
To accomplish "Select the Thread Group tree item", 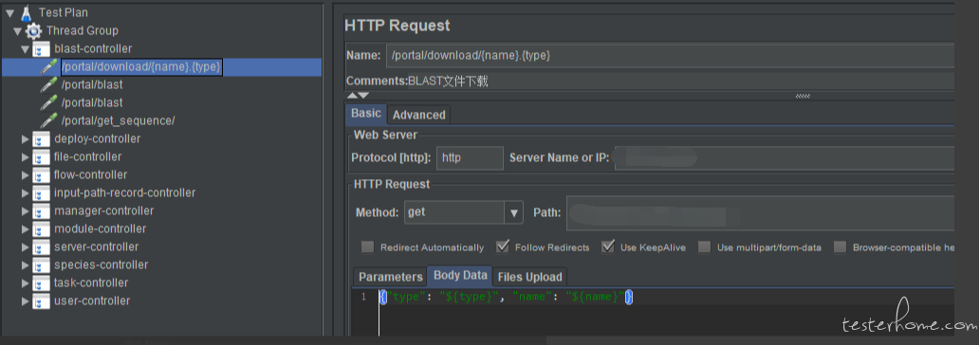I will click(82, 30).
